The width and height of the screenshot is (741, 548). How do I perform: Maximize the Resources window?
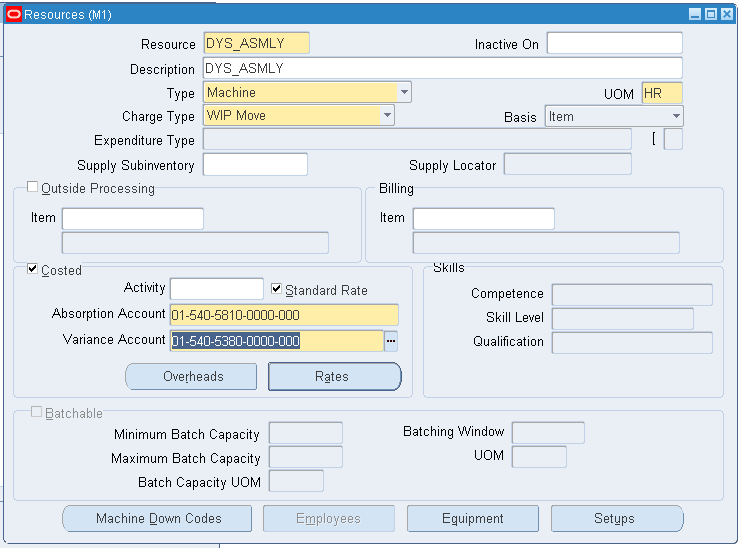711,14
